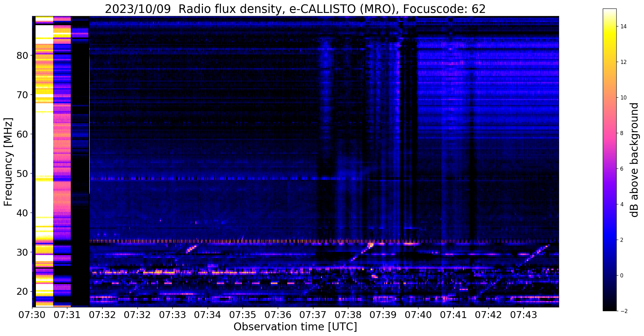
Task: Click the time tick label 07:38
Action: pos(348,315)
